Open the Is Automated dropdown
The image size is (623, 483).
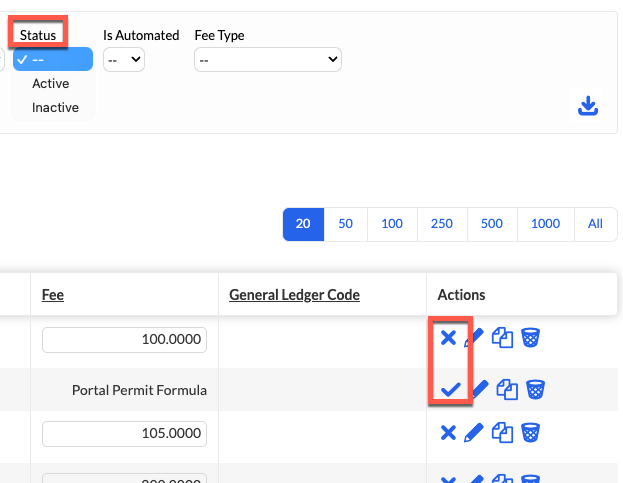(x=124, y=60)
